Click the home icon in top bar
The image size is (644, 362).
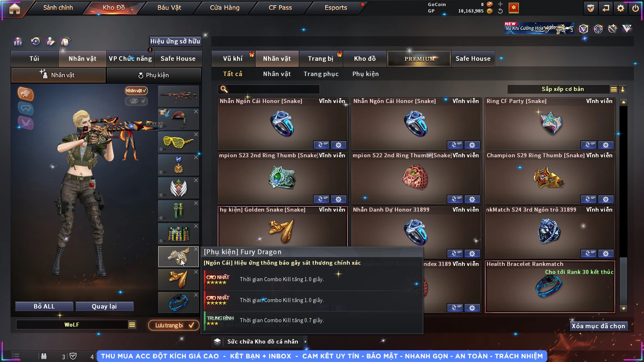[x=14, y=8]
